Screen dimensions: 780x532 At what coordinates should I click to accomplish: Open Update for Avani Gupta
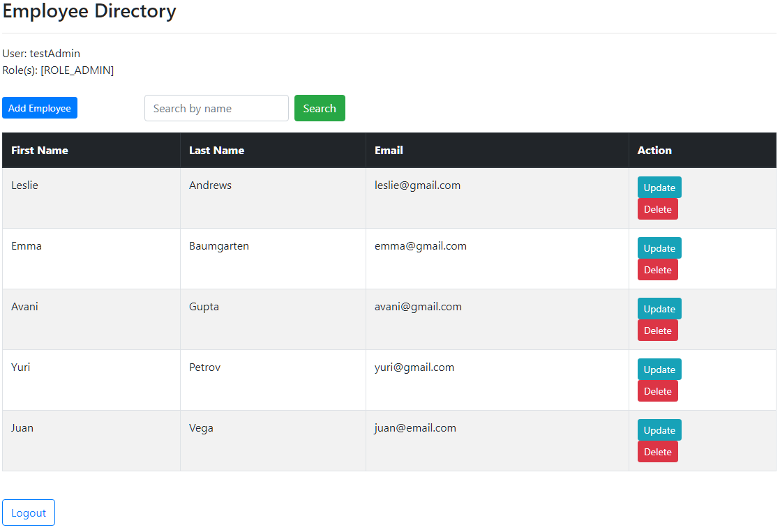pos(659,309)
